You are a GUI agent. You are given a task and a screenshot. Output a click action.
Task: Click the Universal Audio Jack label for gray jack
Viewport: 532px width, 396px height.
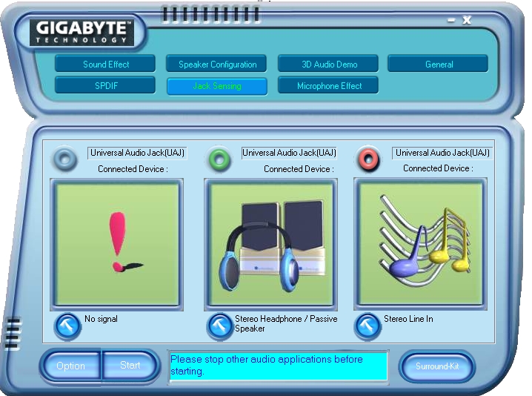pos(137,153)
